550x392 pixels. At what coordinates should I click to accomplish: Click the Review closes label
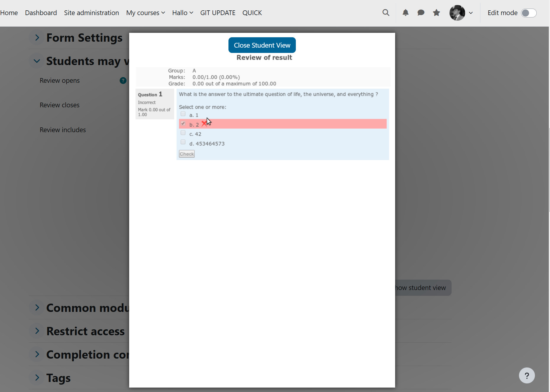coord(59,105)
